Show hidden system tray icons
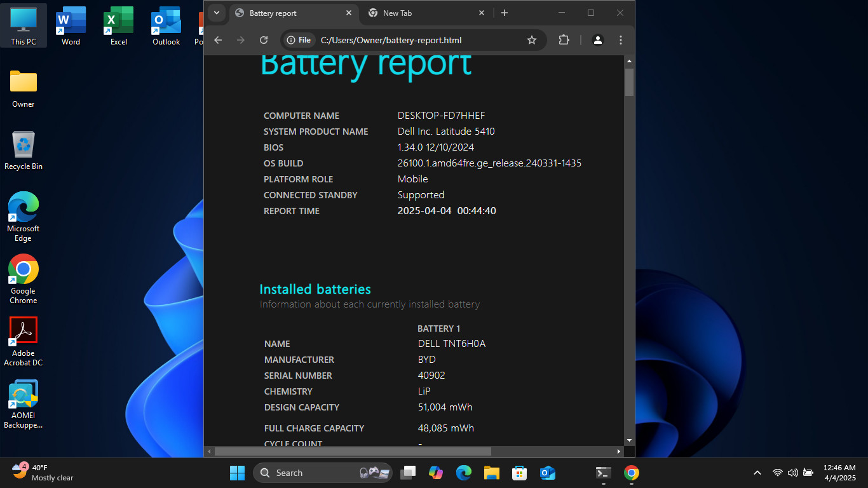The width and height of the screenshot is (868, 488). click(757, 473)
